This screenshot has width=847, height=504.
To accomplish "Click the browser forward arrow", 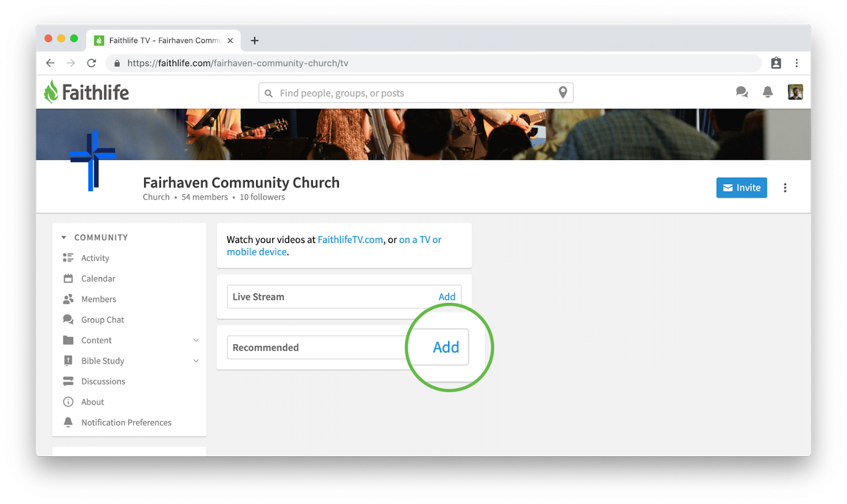I will point(71,63).
